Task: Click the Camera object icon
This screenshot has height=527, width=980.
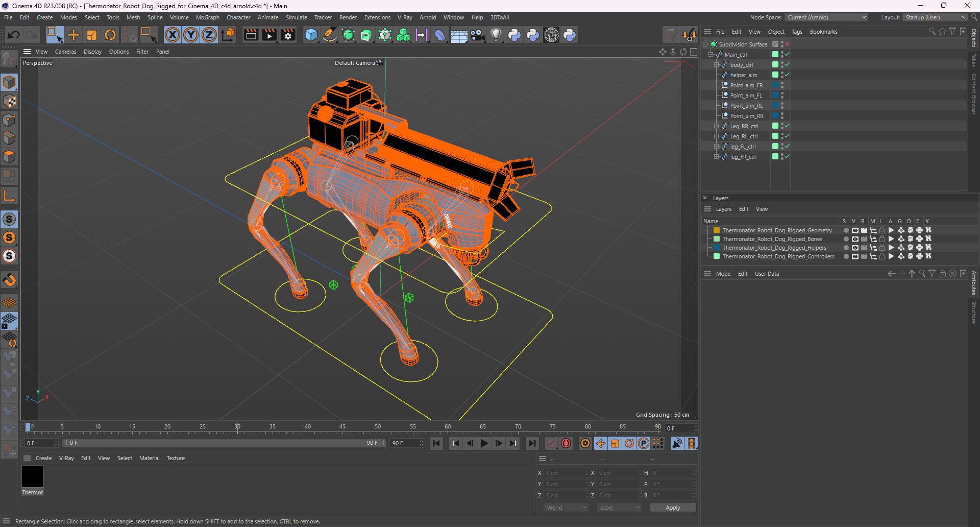Action: coord(478,35)
